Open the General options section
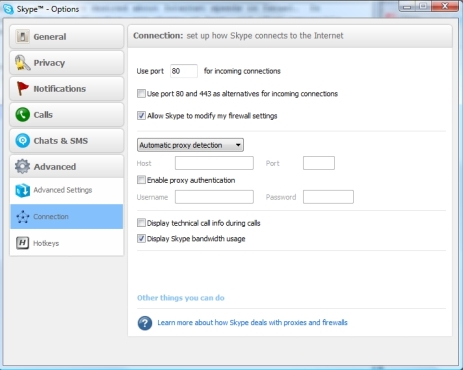Image resolution: width=463 pixels, height=370 pixels. point(67,37)
